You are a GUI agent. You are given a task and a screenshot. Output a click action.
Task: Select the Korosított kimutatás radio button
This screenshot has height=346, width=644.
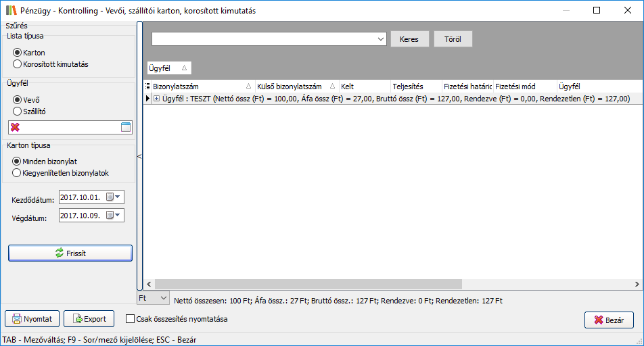(x=18, y=64)
